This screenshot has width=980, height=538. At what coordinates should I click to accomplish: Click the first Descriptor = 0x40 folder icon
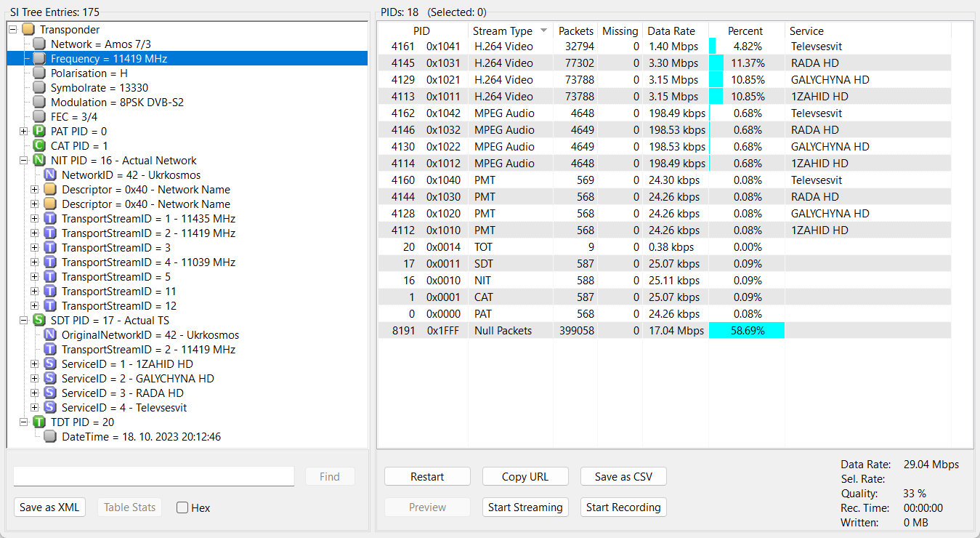pyautogui.click(x=50, y=190)
